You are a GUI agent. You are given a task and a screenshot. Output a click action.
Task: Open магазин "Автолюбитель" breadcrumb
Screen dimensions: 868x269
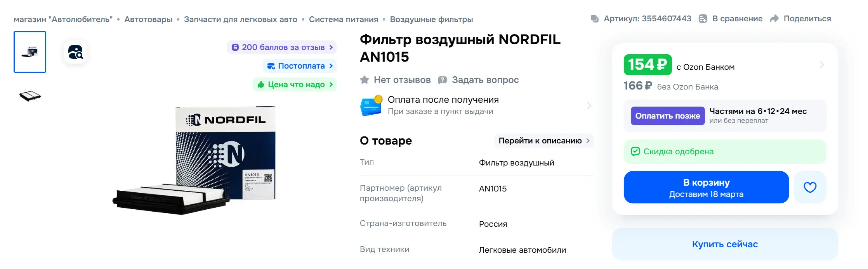point(63,19)
